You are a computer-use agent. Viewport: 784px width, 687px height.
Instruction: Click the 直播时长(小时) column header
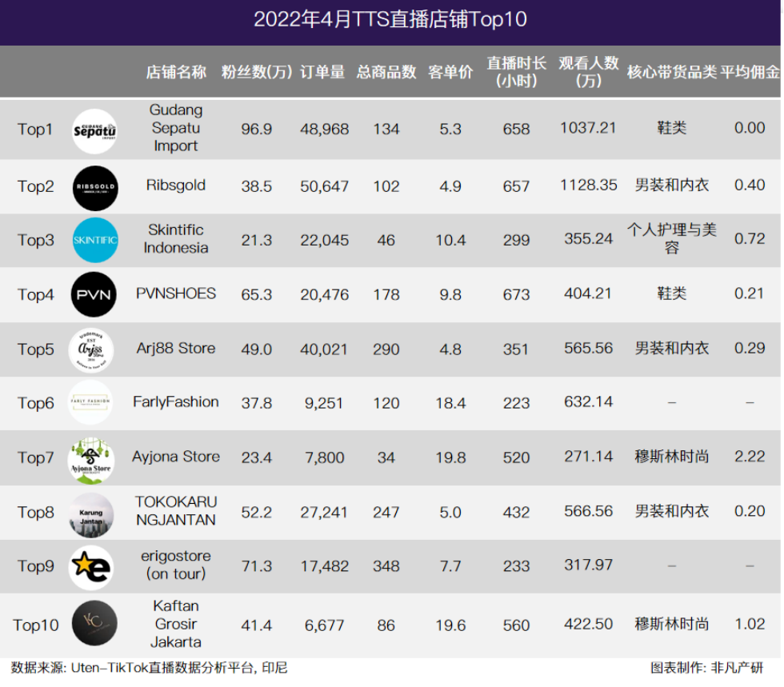coord(517,72)
